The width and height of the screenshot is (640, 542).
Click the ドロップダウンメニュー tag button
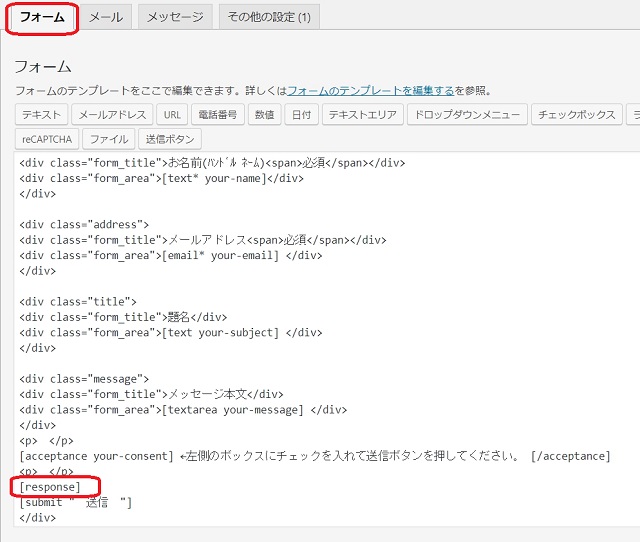point(467,115)
